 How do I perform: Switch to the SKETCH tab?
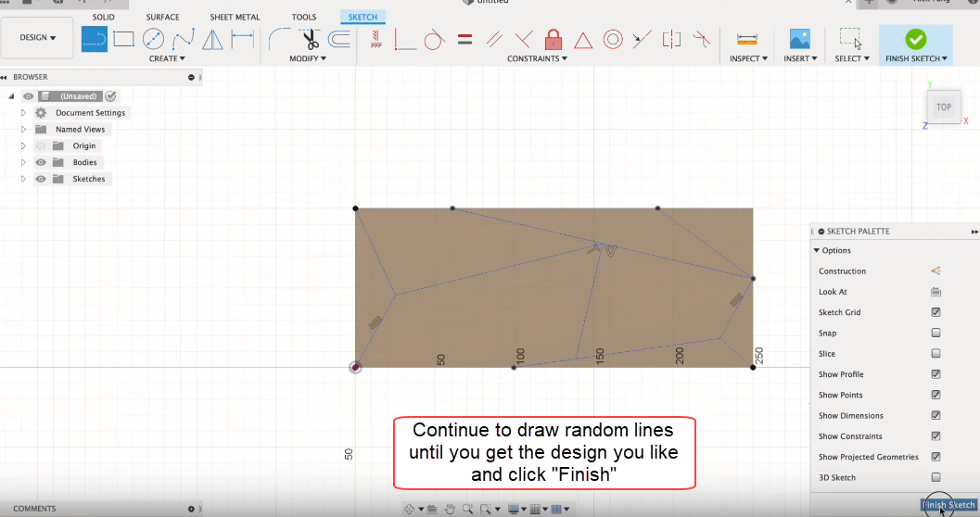point(363,17)
